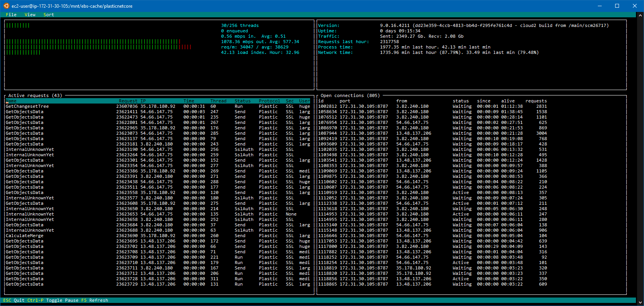
Task: Select request 23623190 InternalUnknownYet row
Action: point(158,149)
